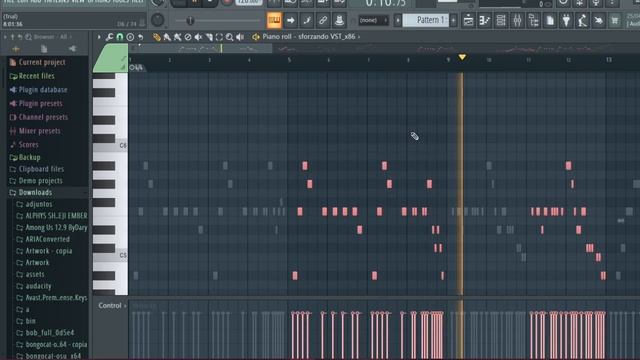The height and width of the screenshot is (360, 640).
Task: Expand the audacity folder
Action: pyautogui.click(x=38, y=286)
